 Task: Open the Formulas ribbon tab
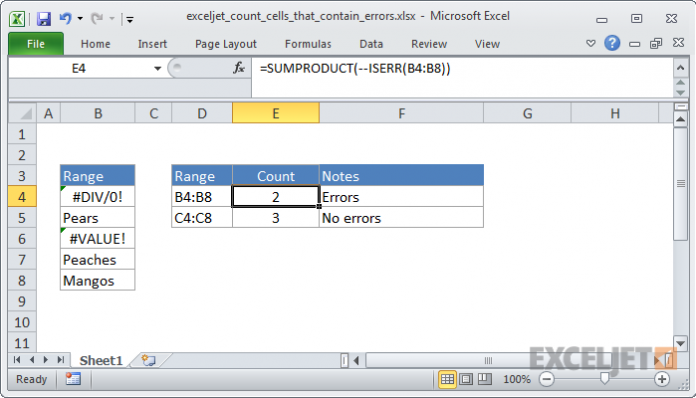[308, 44]
